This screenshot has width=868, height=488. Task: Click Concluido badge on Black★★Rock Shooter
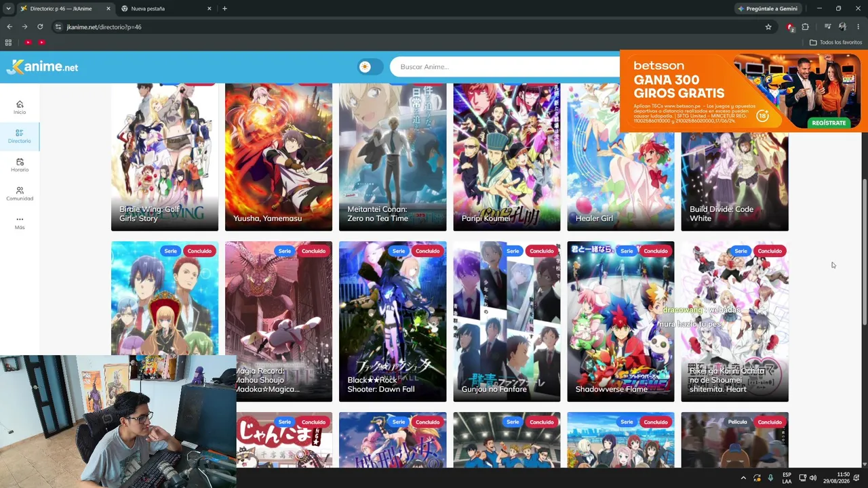tap(428, 251)
